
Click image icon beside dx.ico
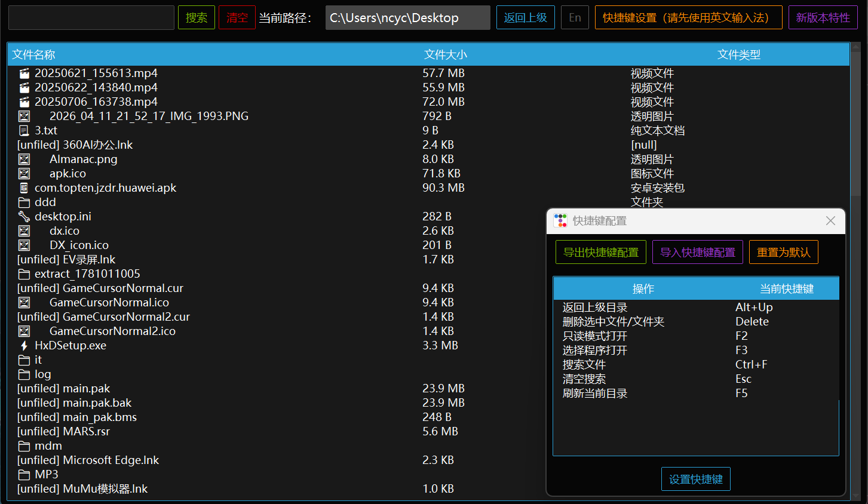coord(24,231)
